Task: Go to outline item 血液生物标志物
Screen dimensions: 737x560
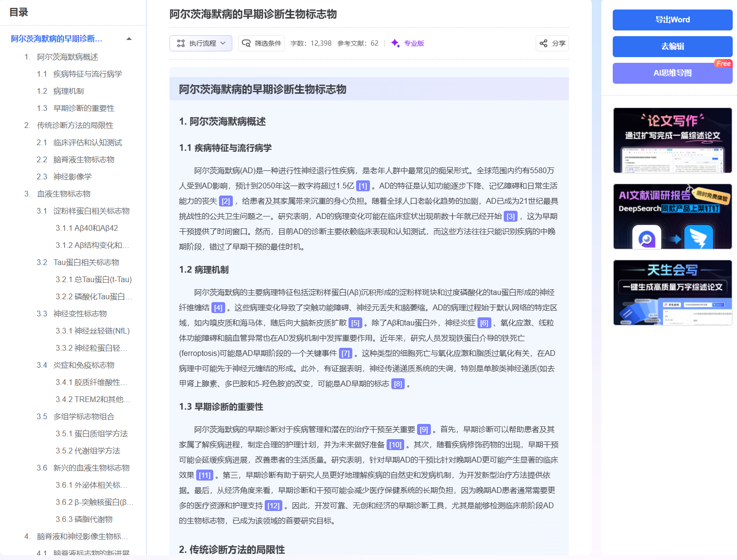Action: click(64, 194)
